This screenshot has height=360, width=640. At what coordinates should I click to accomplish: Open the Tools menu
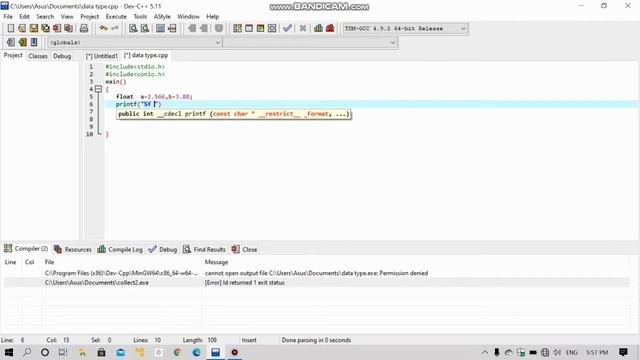[140, 16]
